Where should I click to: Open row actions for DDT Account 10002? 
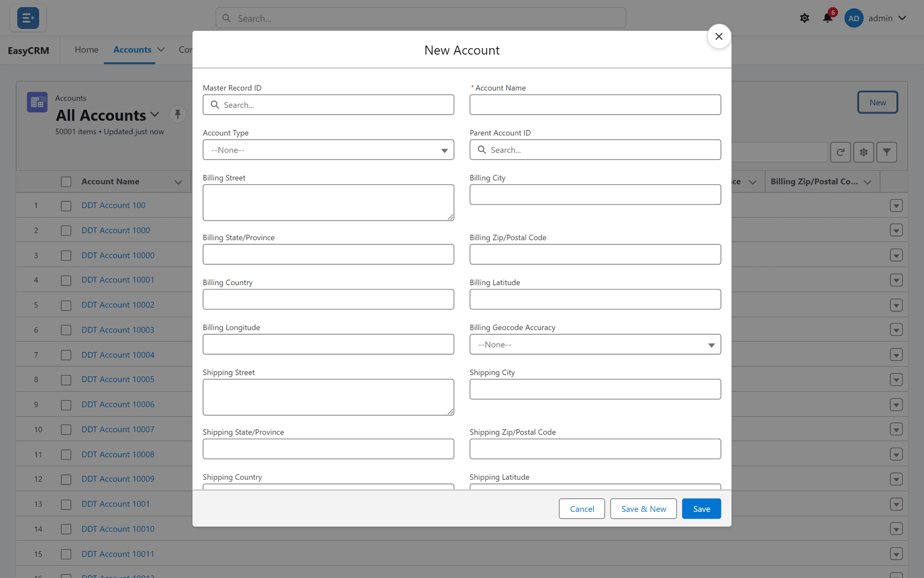(x=896, y=305)
